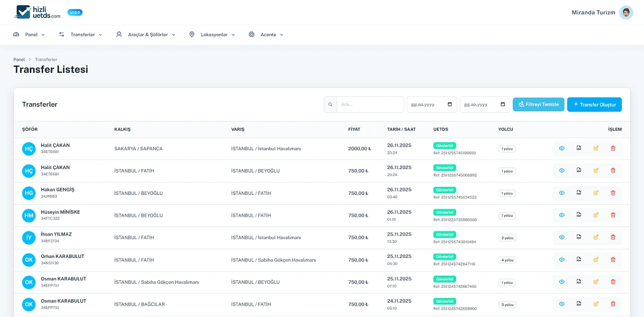View details of the SAKARYA / SAPANCA transfer
This screenshot has width=644, height=317.
coord(561,148)
